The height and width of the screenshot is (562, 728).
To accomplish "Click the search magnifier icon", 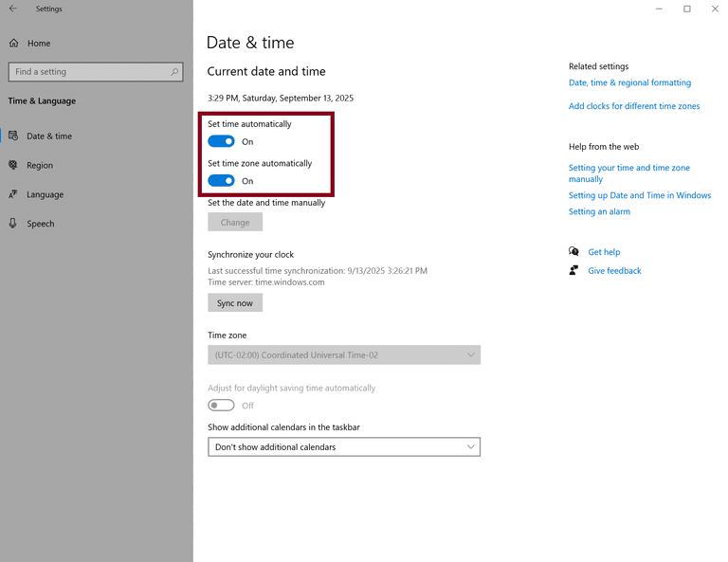I will 174,72.
